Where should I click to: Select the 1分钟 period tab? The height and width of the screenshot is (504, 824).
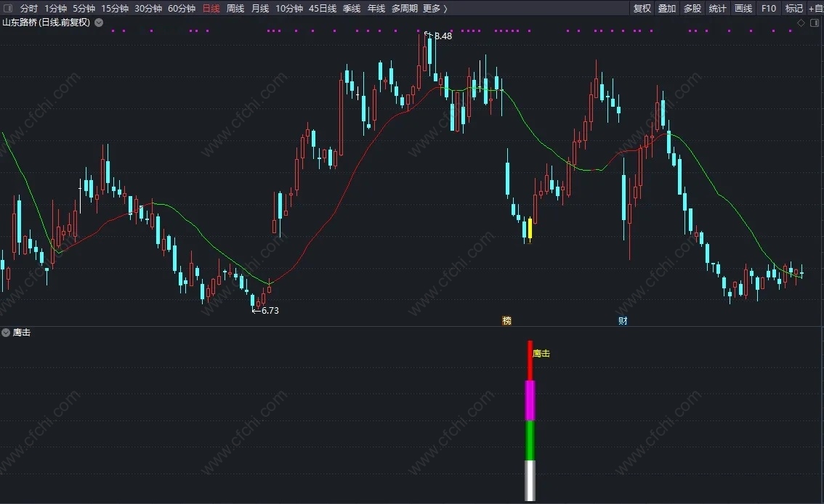[x=55, y=9]
